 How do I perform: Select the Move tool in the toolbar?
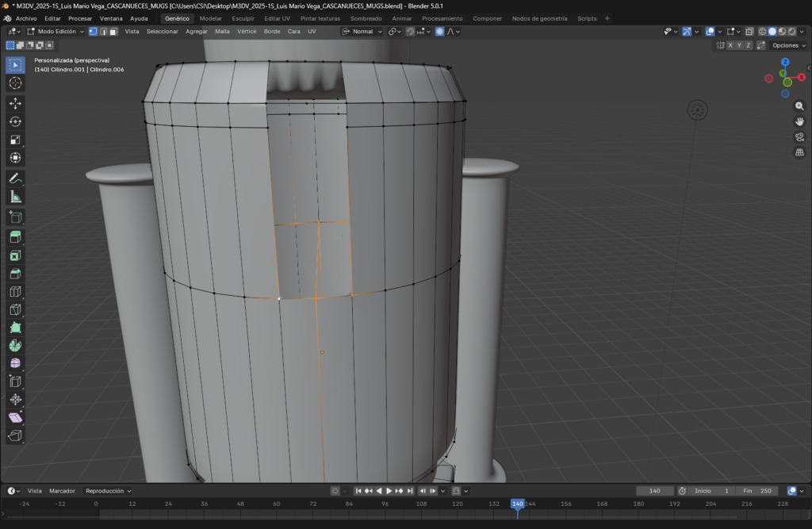point(15,104)
